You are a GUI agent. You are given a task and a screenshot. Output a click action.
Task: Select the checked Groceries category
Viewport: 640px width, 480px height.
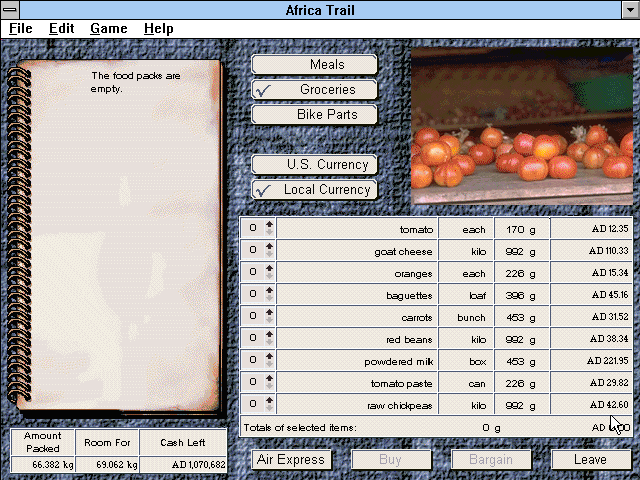click(314, 89)
